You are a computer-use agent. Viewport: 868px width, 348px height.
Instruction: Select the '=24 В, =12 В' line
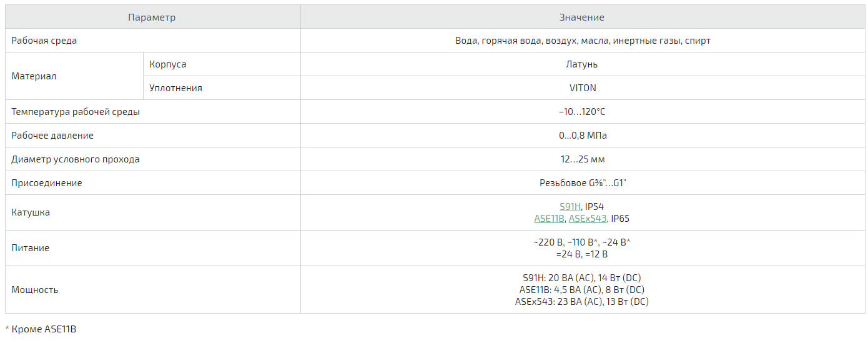pyautogui.click(x=582, y=254)
